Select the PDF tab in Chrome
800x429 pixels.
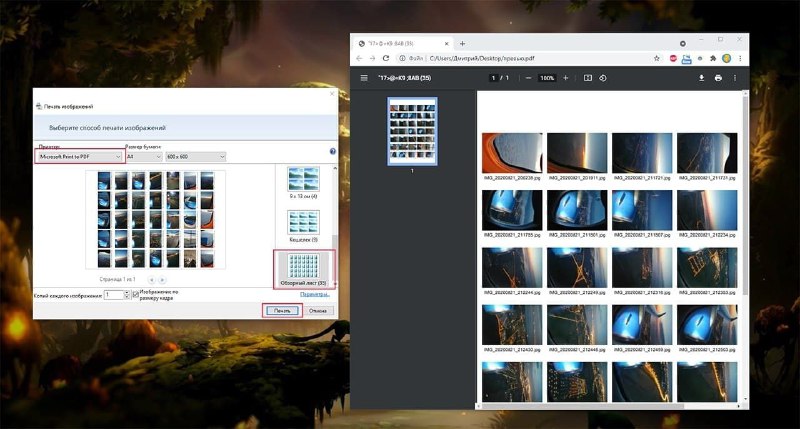[403, 44]
